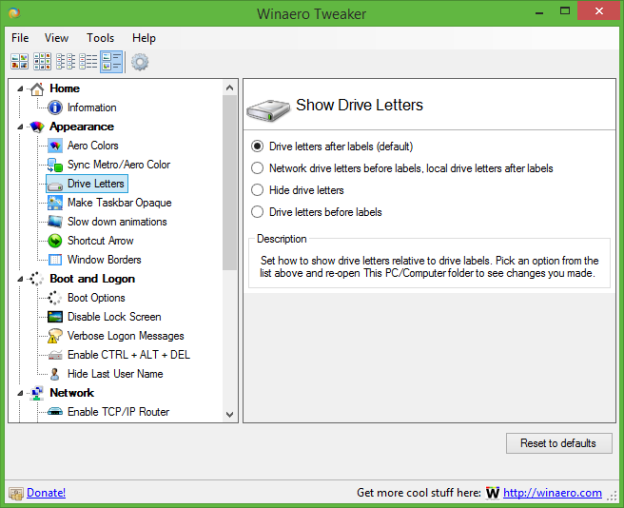The height and width of the screenshot is (508, 624).
Task: Select the tree view mode toolbar icon
Action: point(111,62)
